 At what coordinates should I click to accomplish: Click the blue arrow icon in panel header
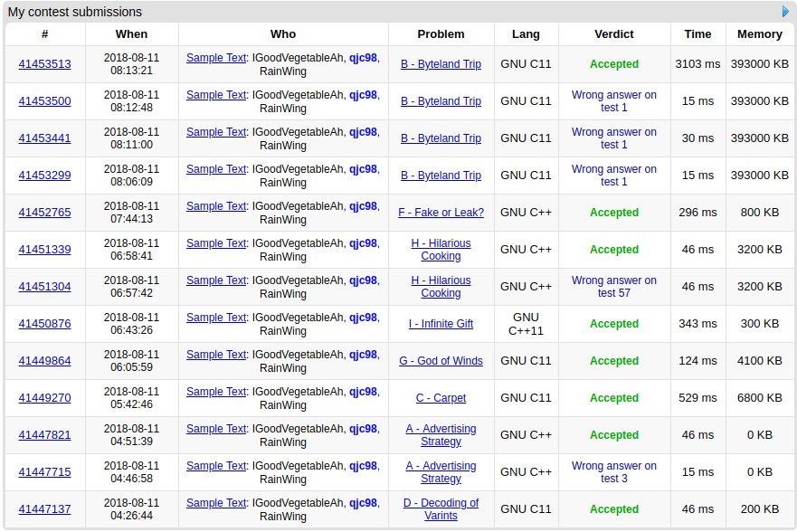785,12
